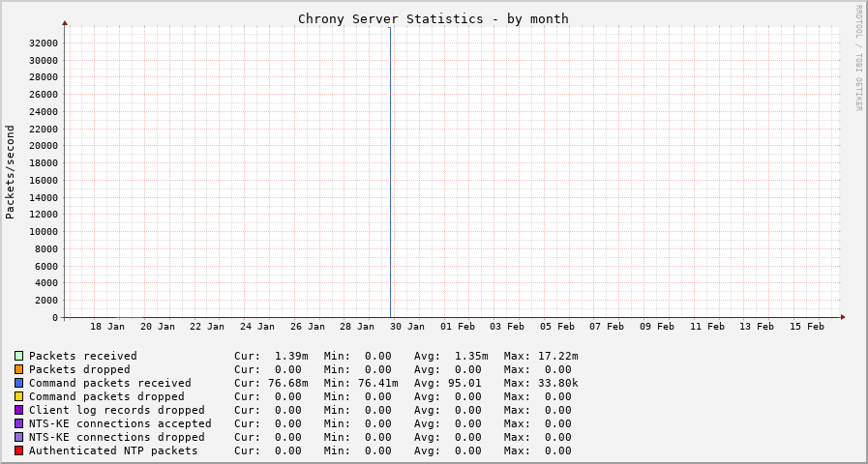This screenshot has height=464, width=868.
Task: Click the NTS-KE connections accepted label
Action: 120,423
